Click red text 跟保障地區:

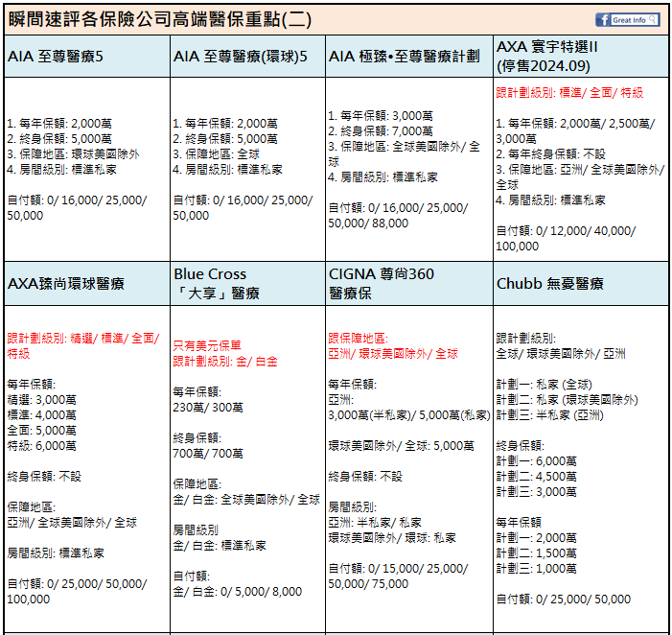click(358, 339)
